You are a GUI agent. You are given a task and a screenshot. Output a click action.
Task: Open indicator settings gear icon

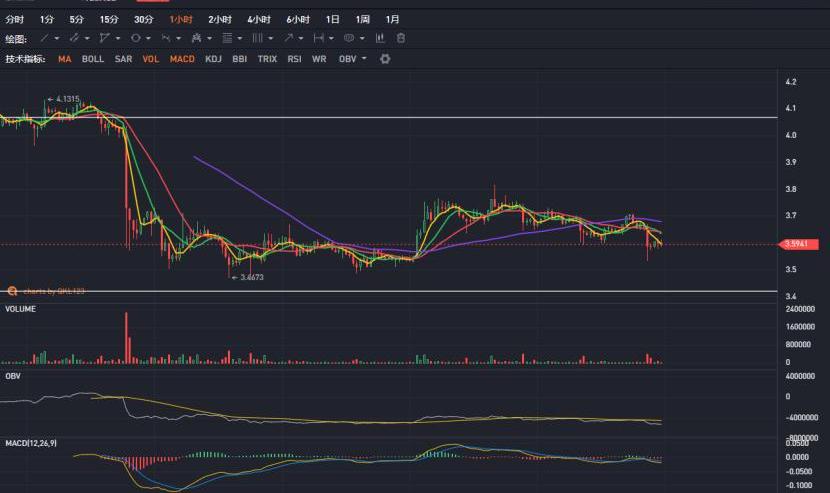(385, 59)
